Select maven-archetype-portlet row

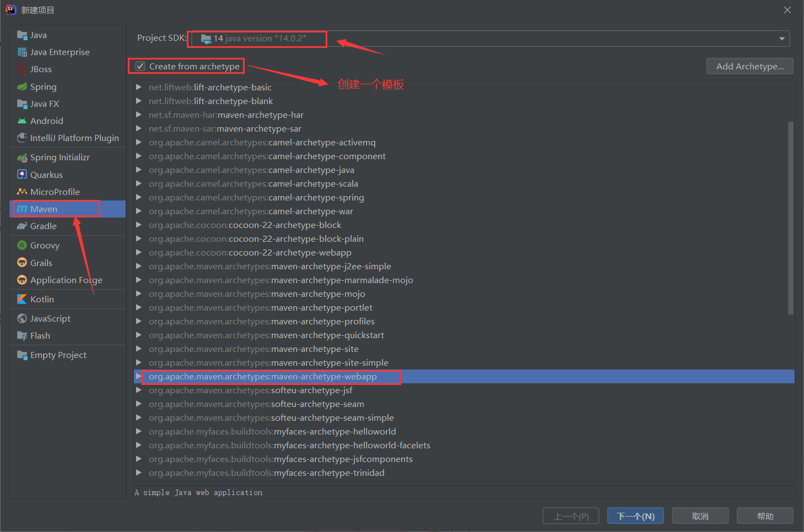point(464,307)
